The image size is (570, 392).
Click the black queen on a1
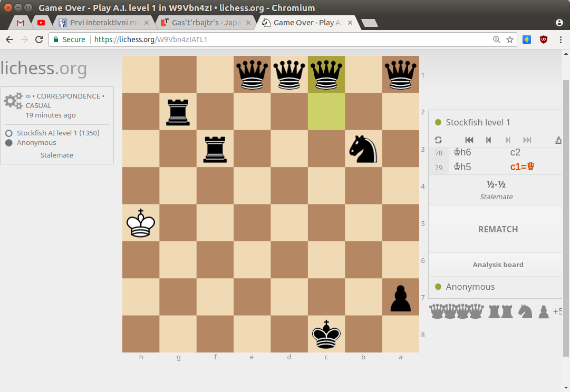(401, 74)
